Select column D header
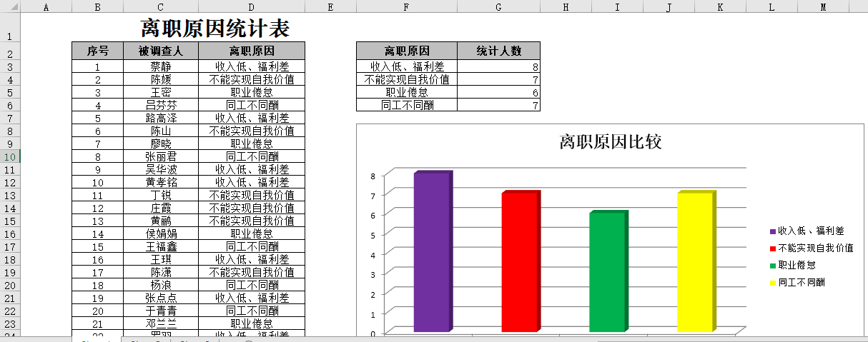The width and height of the screenshot is (868, 342). coord(251,7)
